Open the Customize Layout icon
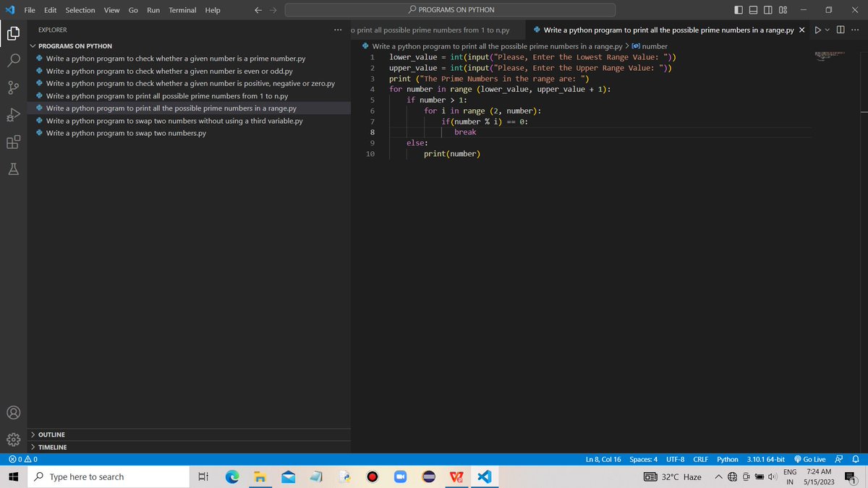The image size is (868, 488). (783, 10)
